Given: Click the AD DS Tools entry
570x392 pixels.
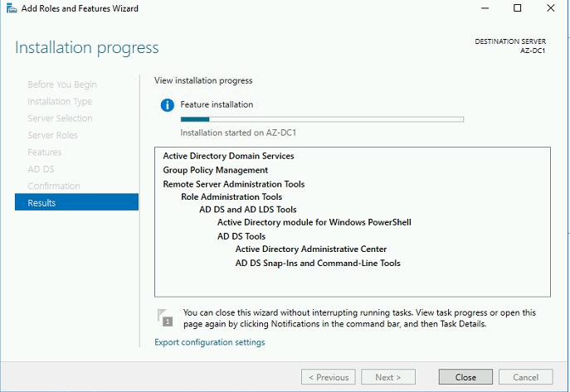Looking at the screenshot, I should [241, 236].
